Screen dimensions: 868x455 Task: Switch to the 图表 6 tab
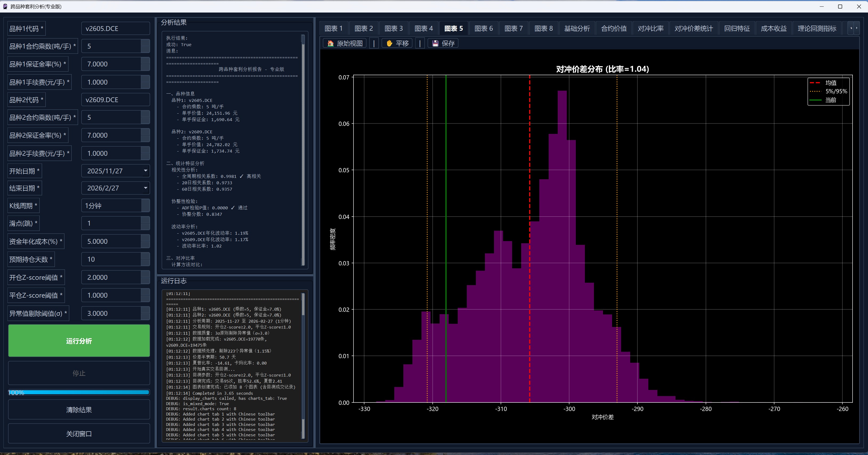[x=483, y=29]
